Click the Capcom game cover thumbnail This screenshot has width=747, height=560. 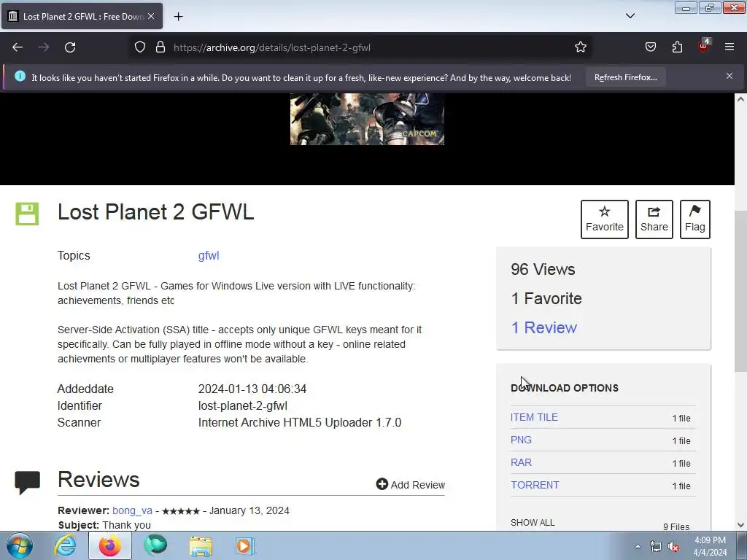368,119
